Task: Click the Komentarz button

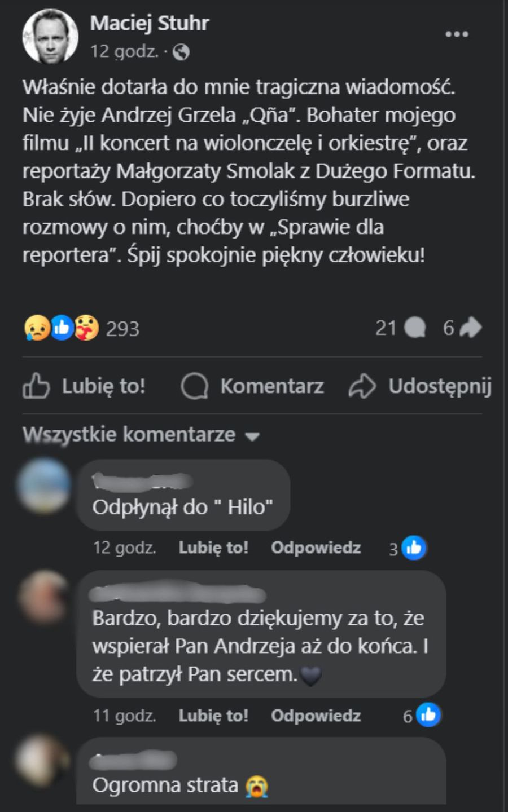Action: [252, 386]
